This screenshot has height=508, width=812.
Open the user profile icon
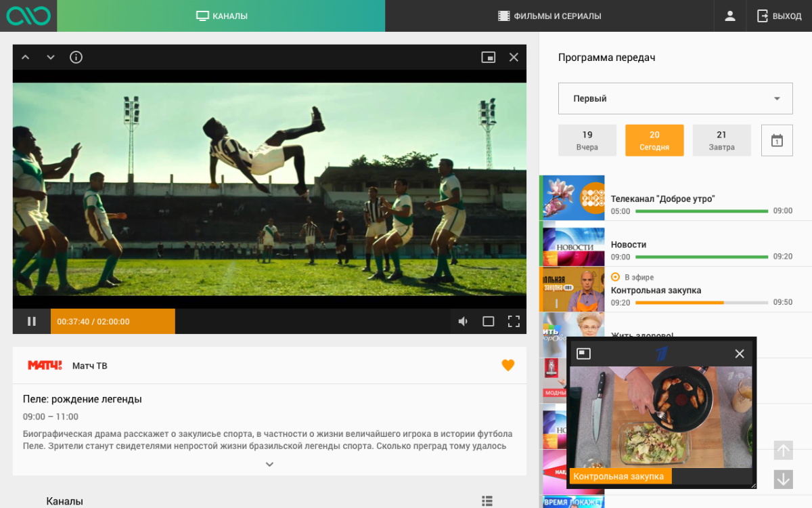730,16
